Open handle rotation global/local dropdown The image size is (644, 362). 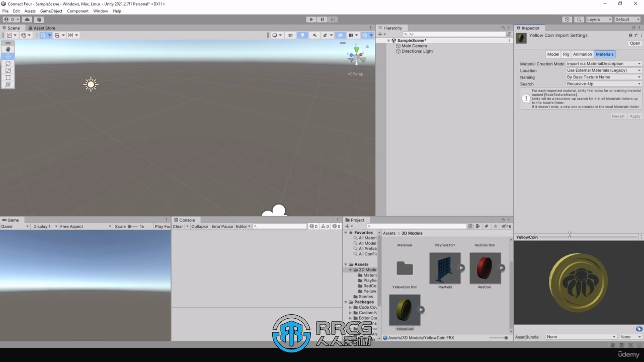point(25,35)
